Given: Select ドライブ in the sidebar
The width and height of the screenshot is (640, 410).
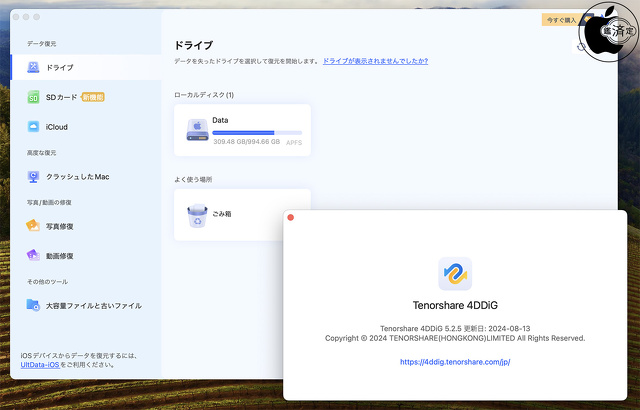Looking at the screenshot, I should [x=86, y=67].
